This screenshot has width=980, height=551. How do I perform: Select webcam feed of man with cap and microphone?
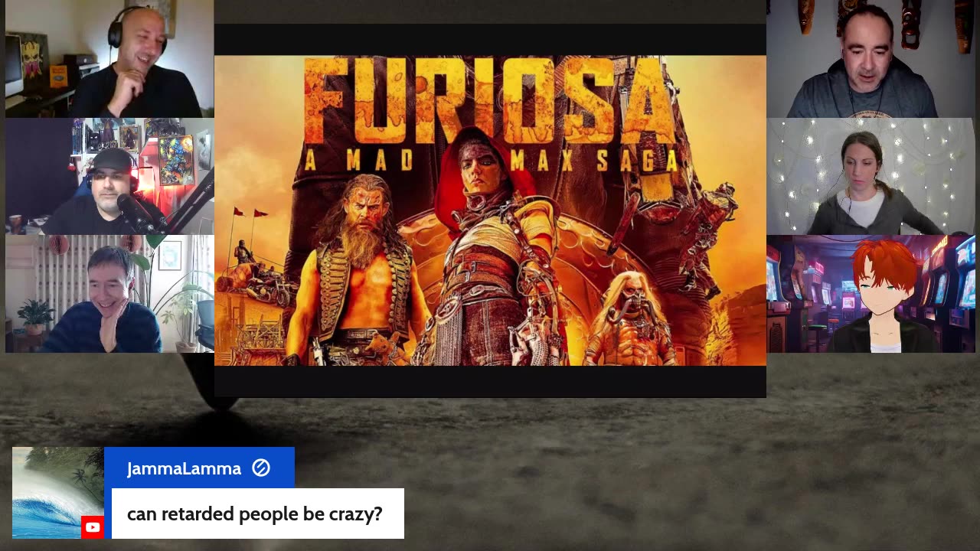click(x=109, y=177)
